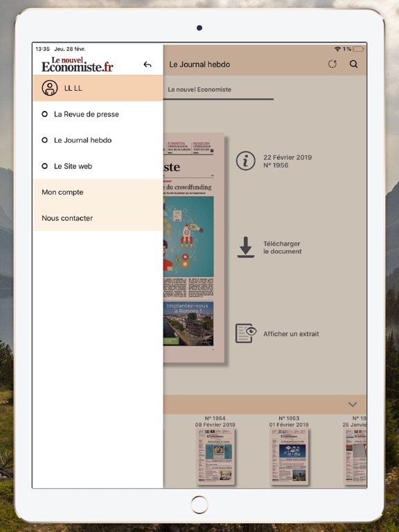Tap the battery indicator in status bar
This screenshot has width=399, height=532.
[x=358, y=49]
